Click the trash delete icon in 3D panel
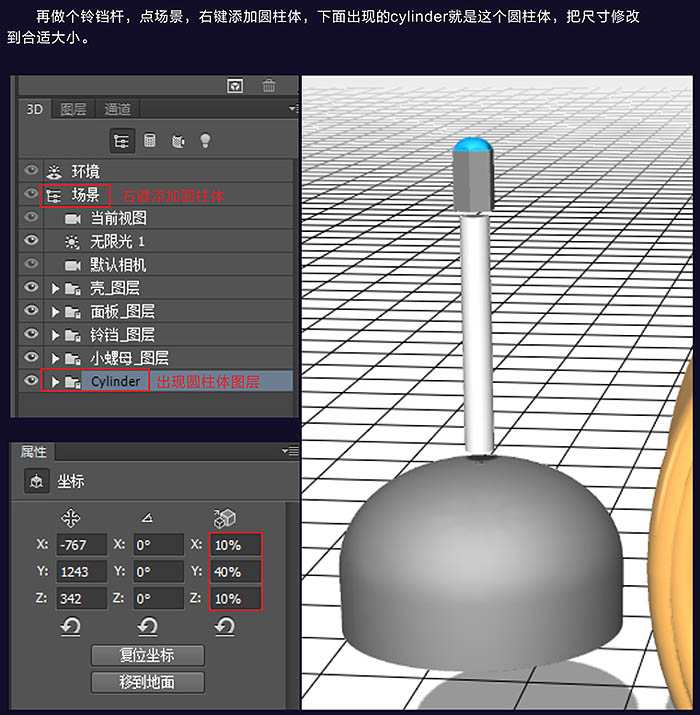Viewport: 700px width, 715px height. 269,86
